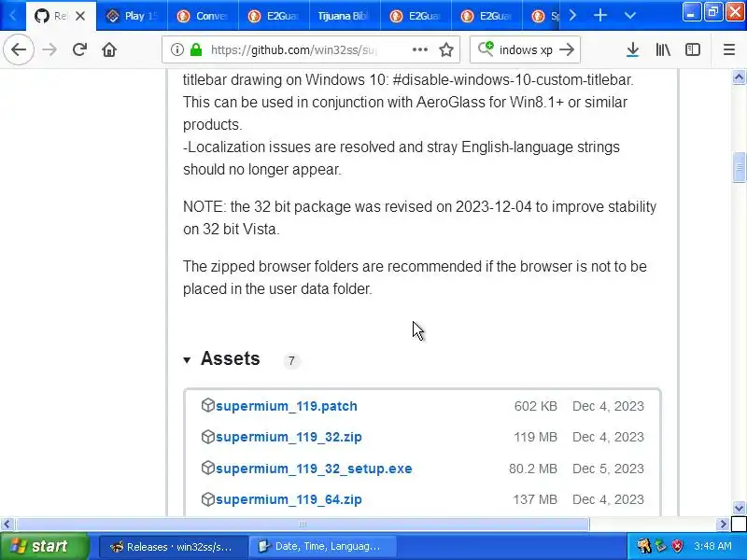Select the E2Guar tab next to Conver
This screenshot has width=747, height=560.
(274, 16)
